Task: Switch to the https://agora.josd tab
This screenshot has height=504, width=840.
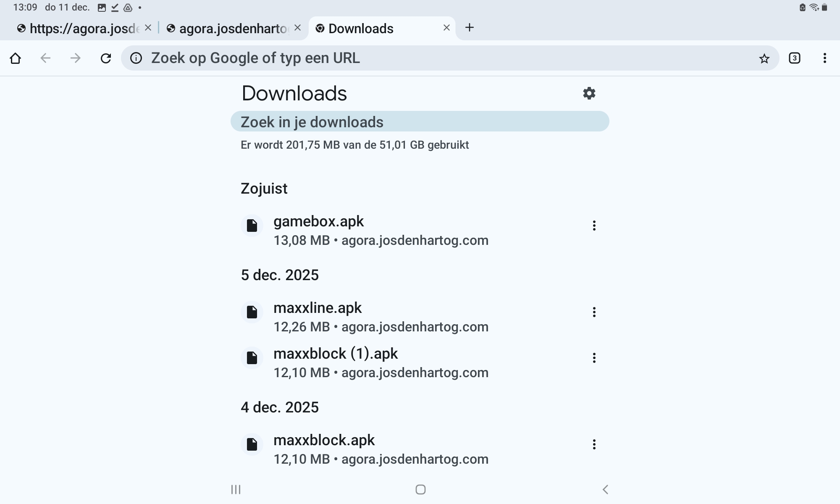Action: coord(80,29)
